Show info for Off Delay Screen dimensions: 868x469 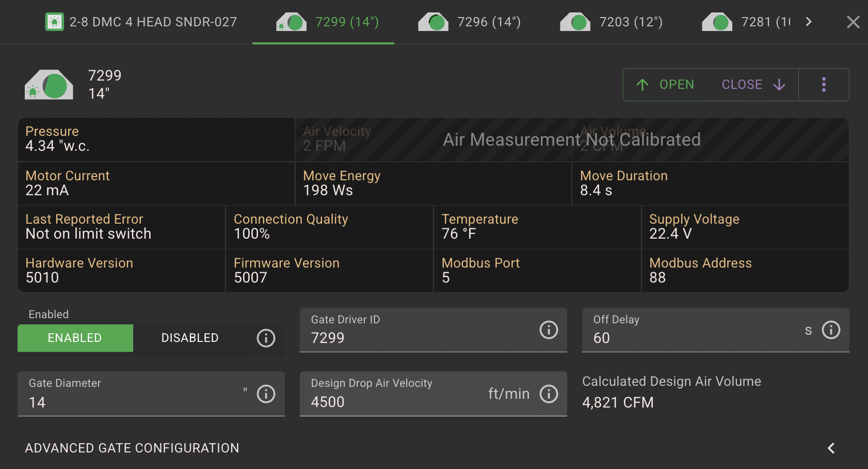[831, 330]
